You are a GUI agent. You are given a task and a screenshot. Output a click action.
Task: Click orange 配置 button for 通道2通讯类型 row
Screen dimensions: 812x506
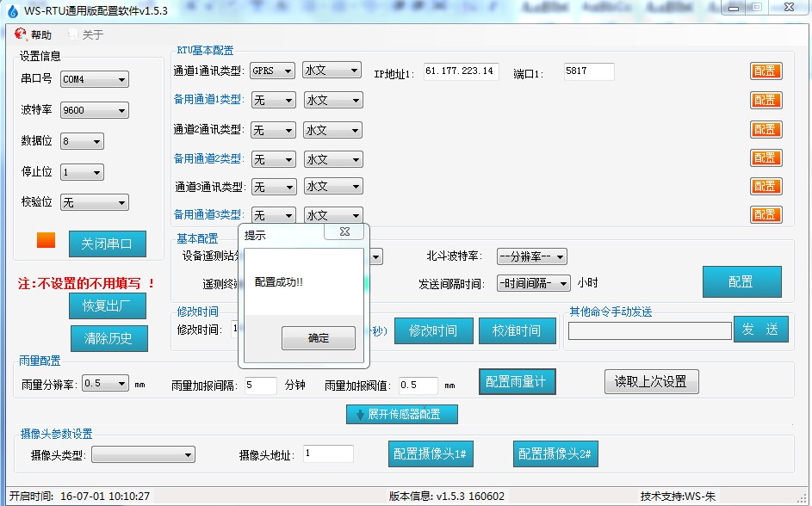click(x=766, y=129)
